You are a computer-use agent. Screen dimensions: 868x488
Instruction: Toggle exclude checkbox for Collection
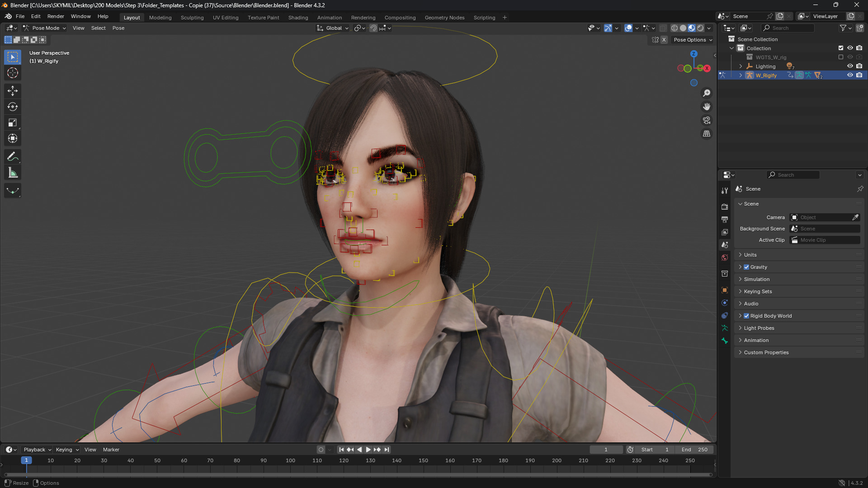(841, 48)
